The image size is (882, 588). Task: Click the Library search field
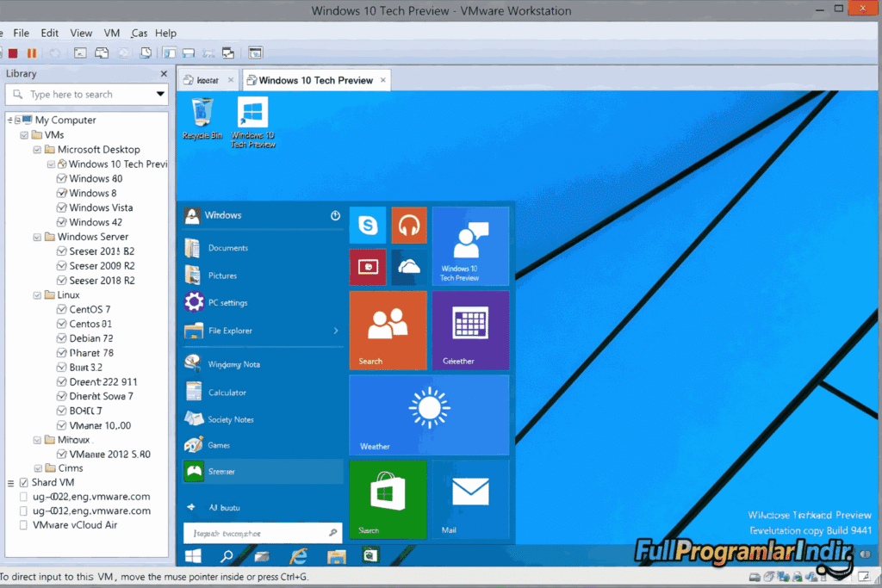pyautogui.click(x=86, y=94)
